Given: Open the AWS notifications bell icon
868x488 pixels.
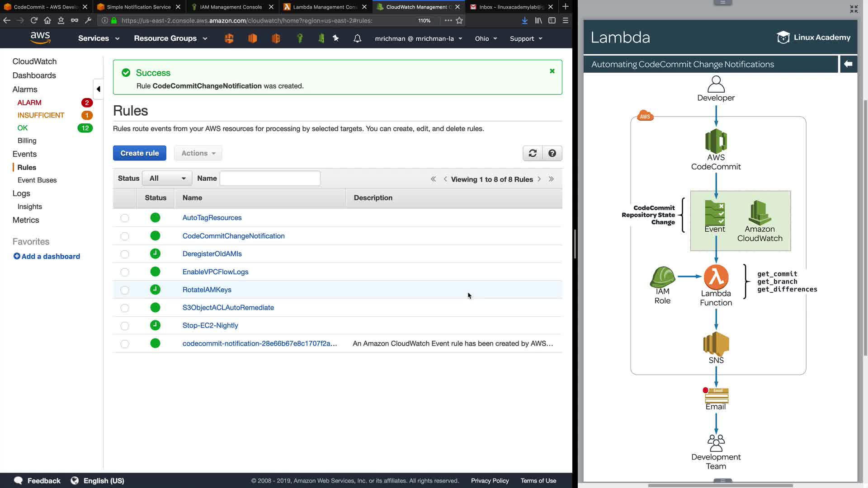Looking at the screenshot, I should pos(357,38).
